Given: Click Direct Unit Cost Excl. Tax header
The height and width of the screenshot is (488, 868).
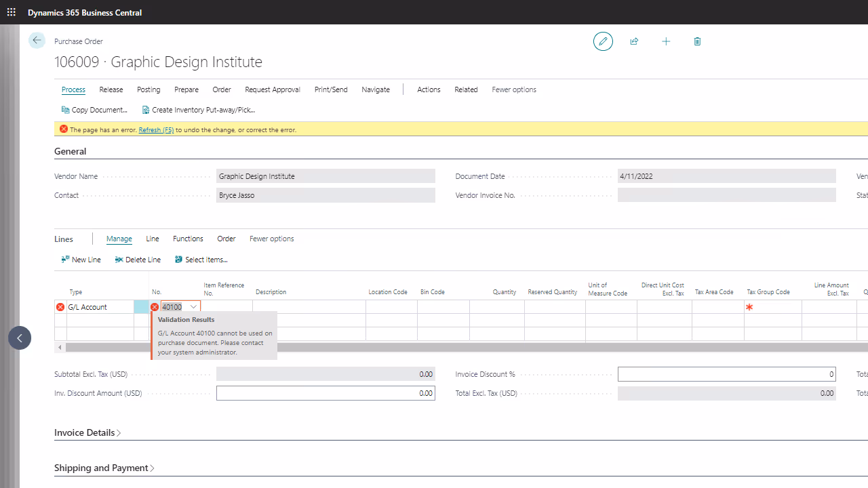Looking at the screenshot, I should pos(663,289).
